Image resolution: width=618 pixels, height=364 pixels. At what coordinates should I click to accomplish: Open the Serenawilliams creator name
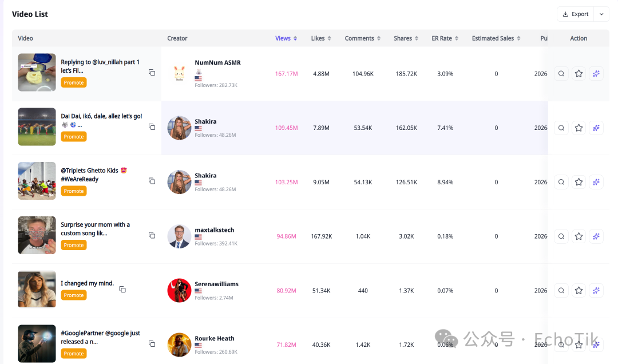pyautogui.click(x=216, y=284)
